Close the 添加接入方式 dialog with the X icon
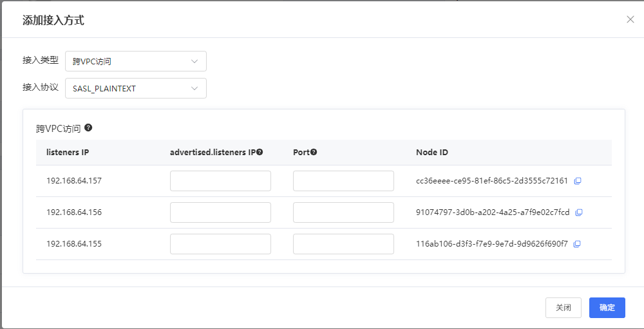The height and width of the screenshot is (329, 644). click(x=630, y=19)
